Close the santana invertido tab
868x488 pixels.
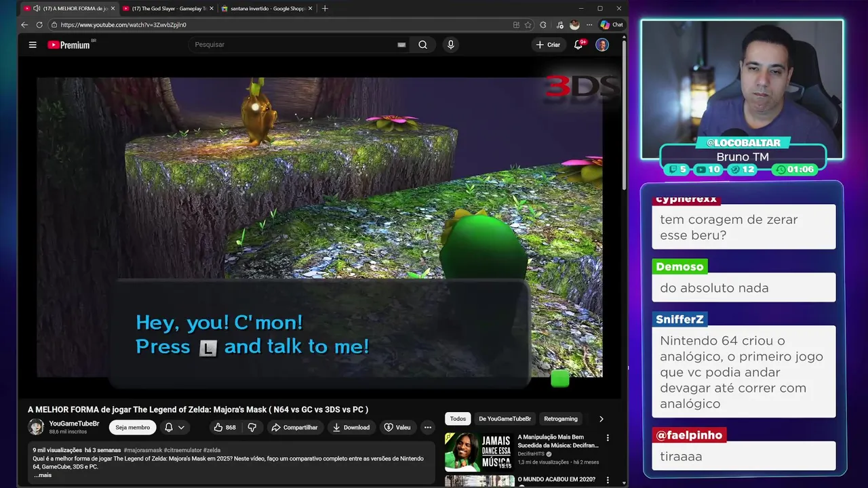tap(311, 9)
